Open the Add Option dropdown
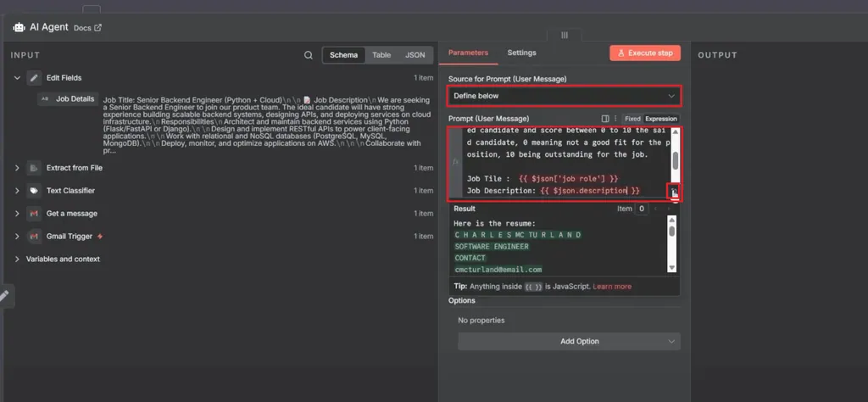This screenshot has width=868, height=402. pos(569,341)
